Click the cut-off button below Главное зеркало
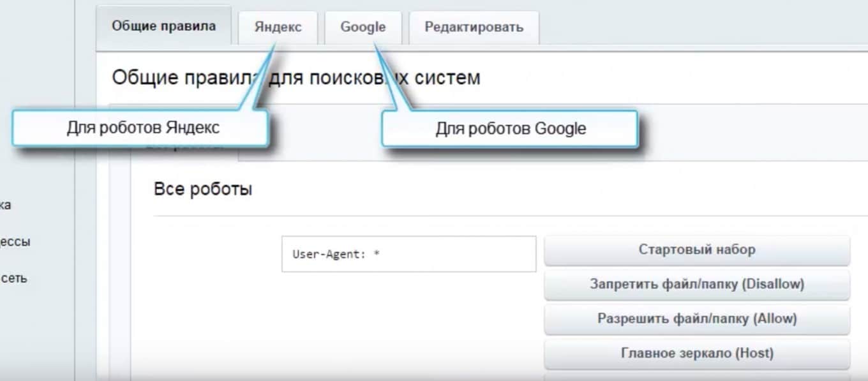 pyautogui.click(x=696, y=377)
